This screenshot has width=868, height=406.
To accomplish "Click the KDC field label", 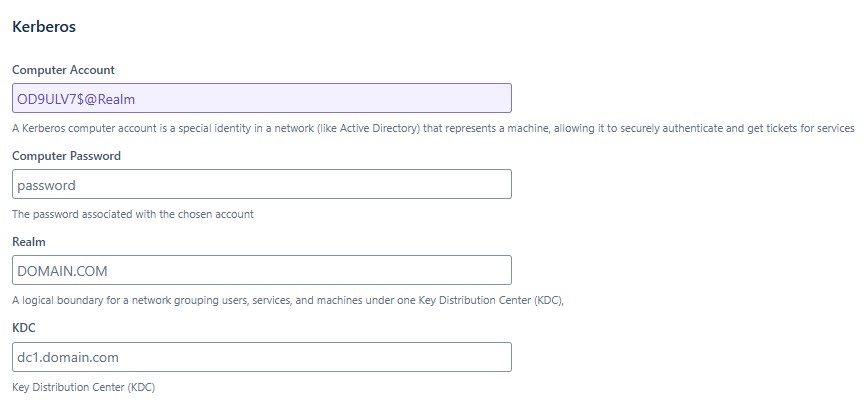I will 24,328.
